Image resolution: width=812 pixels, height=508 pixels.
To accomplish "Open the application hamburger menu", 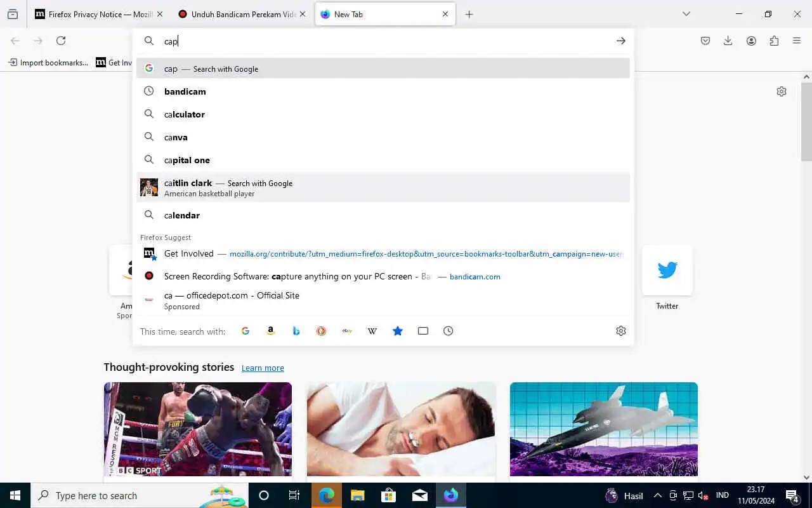I will [x=797, y=41].
